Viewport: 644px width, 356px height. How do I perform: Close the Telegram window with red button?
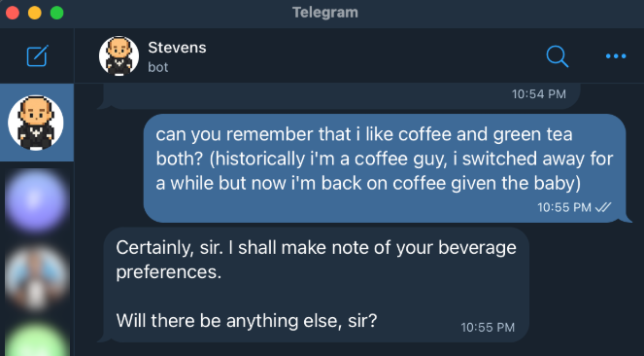13,13
